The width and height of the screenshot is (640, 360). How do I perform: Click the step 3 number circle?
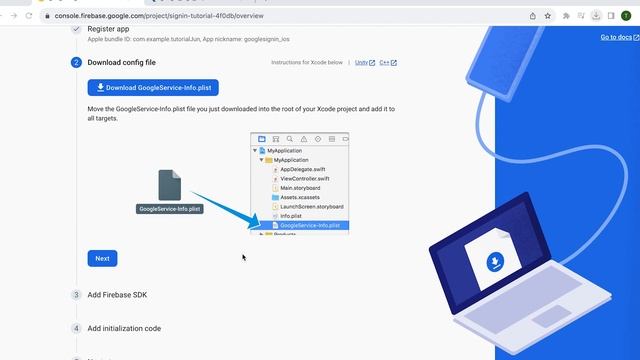[76, 295]
